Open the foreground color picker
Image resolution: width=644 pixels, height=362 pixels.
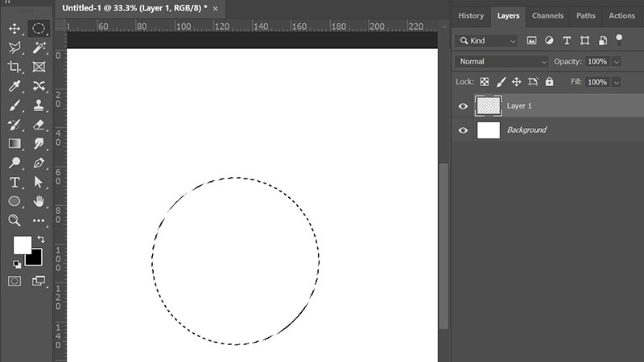[x=23, y=245]
